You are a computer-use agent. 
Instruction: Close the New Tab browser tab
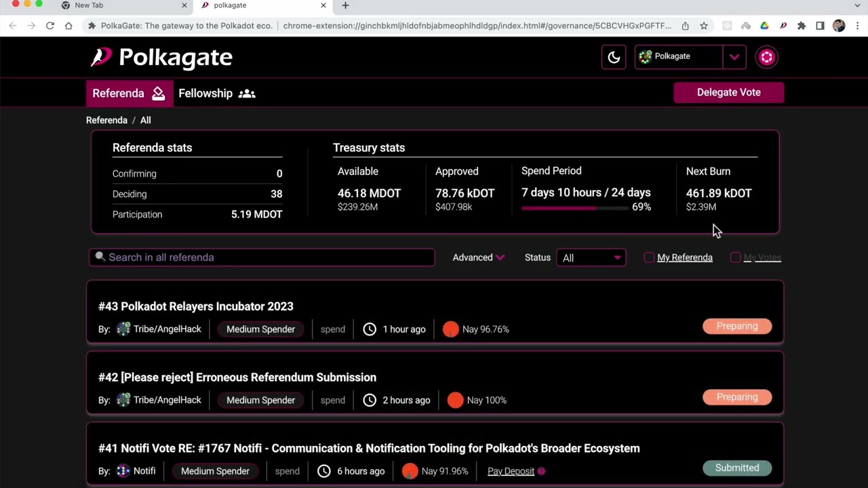(184, 5)
